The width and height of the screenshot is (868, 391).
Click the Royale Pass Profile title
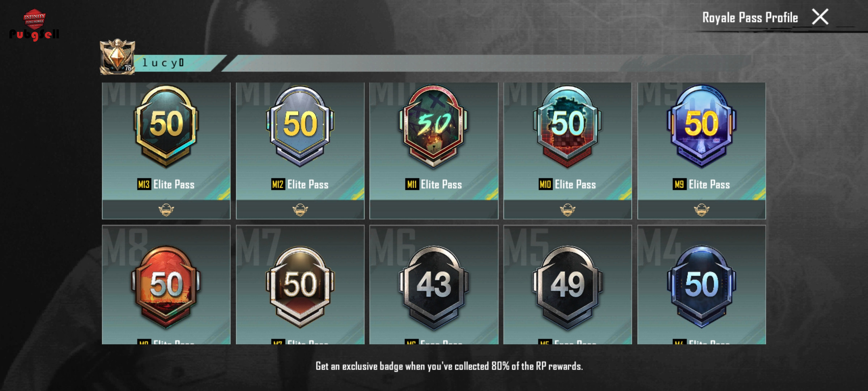pos(750,17)
